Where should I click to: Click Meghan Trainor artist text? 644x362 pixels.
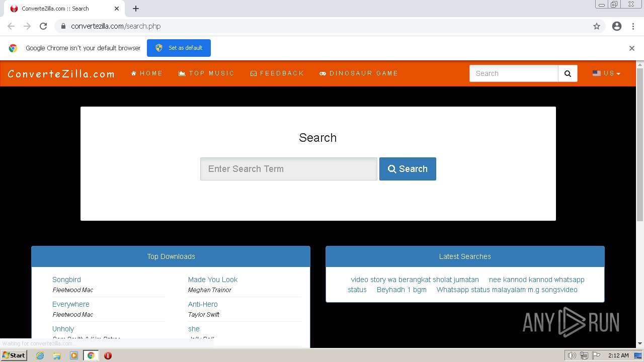[210, 290]
